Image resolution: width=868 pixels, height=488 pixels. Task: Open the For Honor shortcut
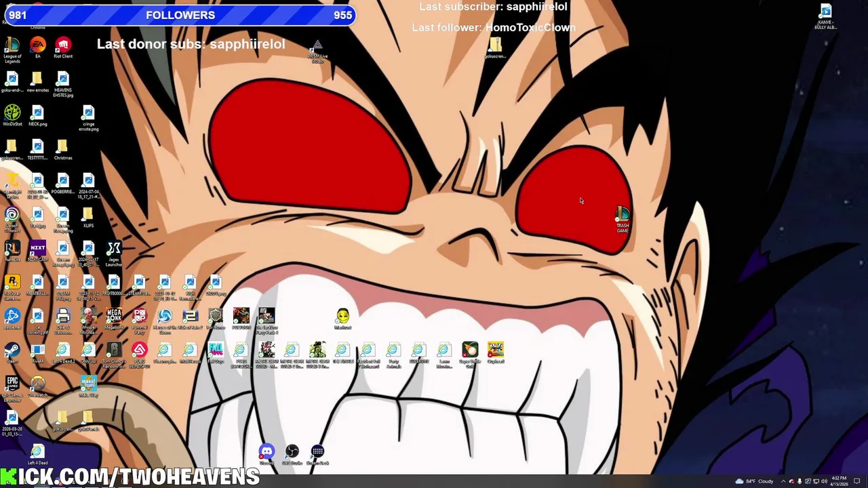216,319
